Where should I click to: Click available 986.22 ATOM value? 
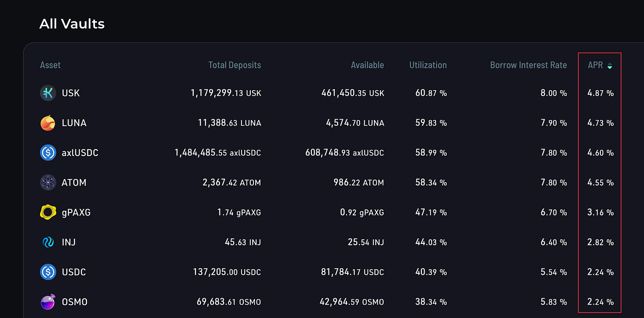[x=359, y=183]
